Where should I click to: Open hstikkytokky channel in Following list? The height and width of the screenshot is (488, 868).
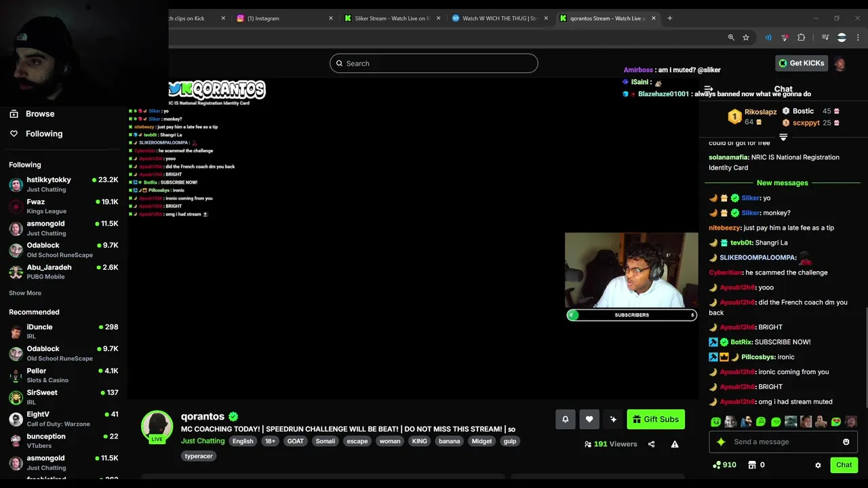[x=64, y=184]
